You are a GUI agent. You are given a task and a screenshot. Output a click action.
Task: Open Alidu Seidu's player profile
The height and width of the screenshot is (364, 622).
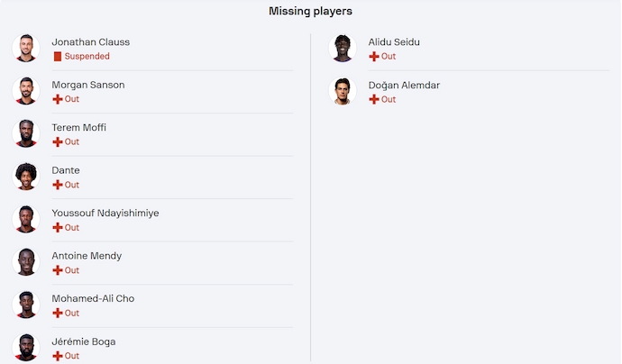tap(394, 42)
